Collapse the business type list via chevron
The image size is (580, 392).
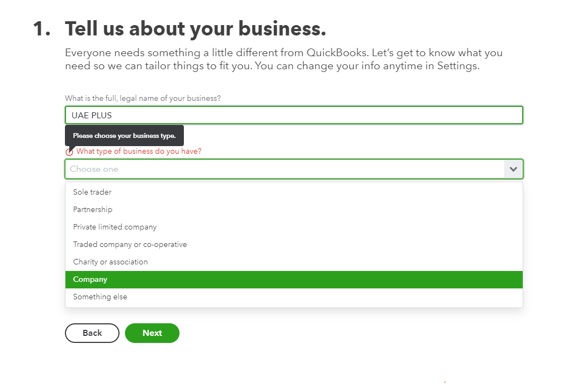pyautogui.click(x=513, y=169)
